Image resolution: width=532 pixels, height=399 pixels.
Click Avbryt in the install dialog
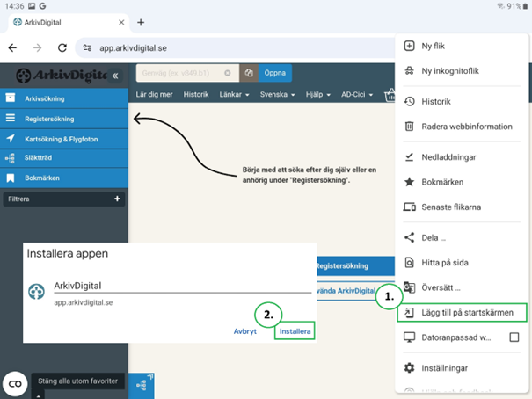(x=244, y=332)
